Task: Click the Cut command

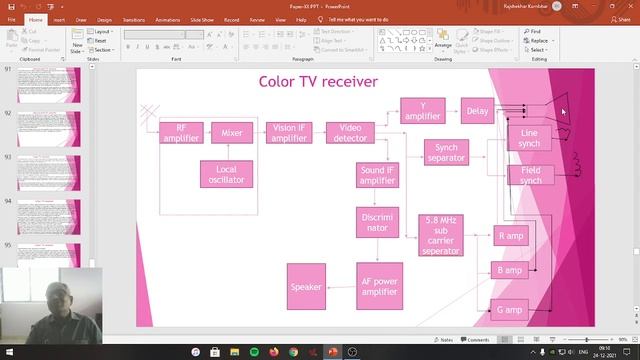Action: [29, 31]
